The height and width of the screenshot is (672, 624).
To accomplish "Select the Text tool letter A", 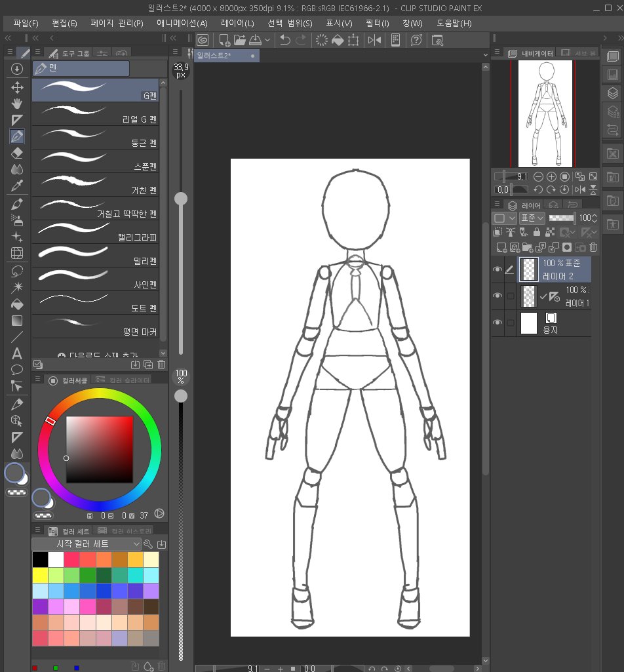I will click(17, 353).
